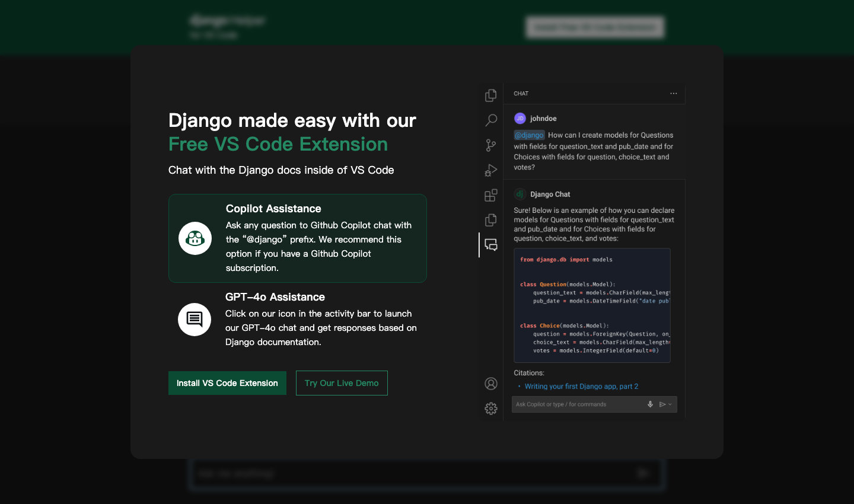Click Try Our Live Demo button
Image resolution: width=854 pixels, height=504 pixels.
point(342,383)
